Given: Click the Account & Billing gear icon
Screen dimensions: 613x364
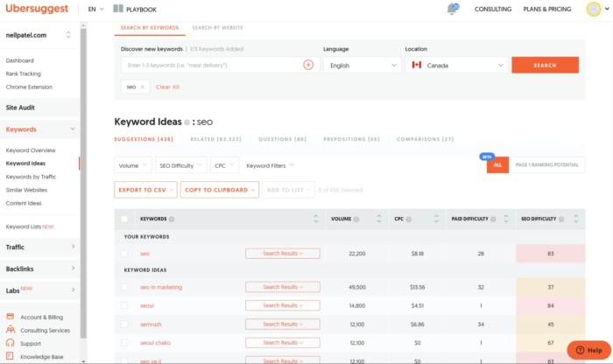Looking at the screenshot, I should [11, 317].
